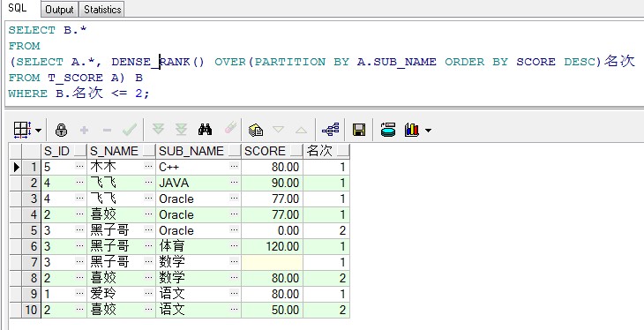Click the WHERE keyword in the SQL editor

(28, 94)
